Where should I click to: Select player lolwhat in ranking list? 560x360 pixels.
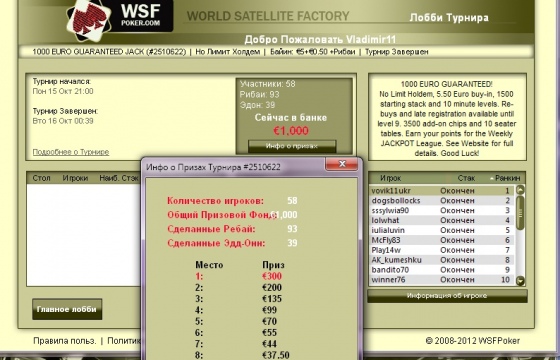tap(441, 220)
